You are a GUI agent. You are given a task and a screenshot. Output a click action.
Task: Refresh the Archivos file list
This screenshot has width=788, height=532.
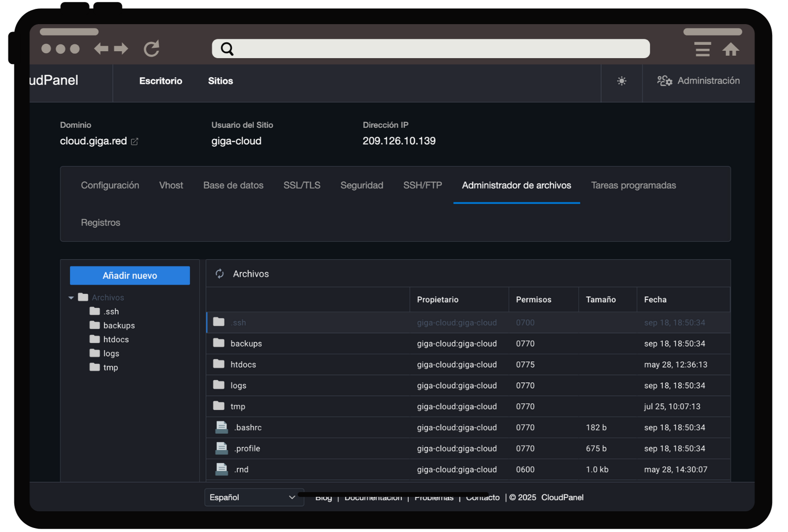pyautogui.click(x=220, y=274)
